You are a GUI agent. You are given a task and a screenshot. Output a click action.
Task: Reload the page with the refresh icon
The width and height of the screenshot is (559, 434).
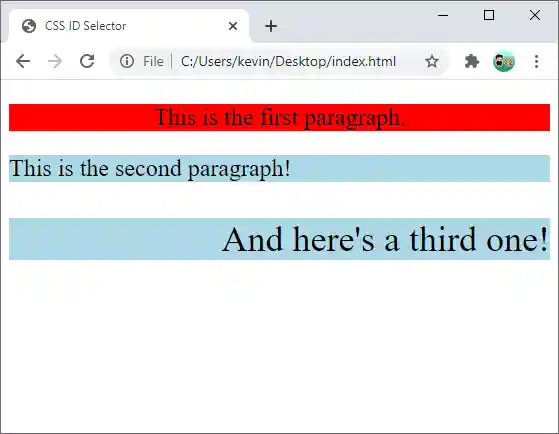[87, 61]
